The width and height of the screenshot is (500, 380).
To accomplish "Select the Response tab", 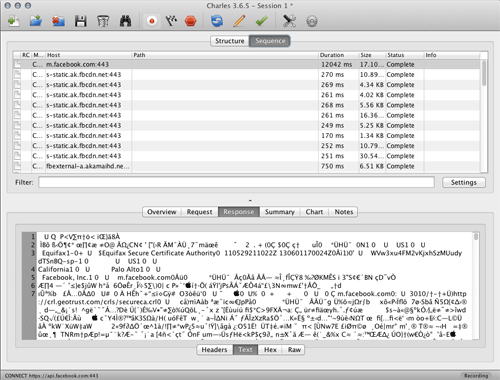I will (239, 212).
